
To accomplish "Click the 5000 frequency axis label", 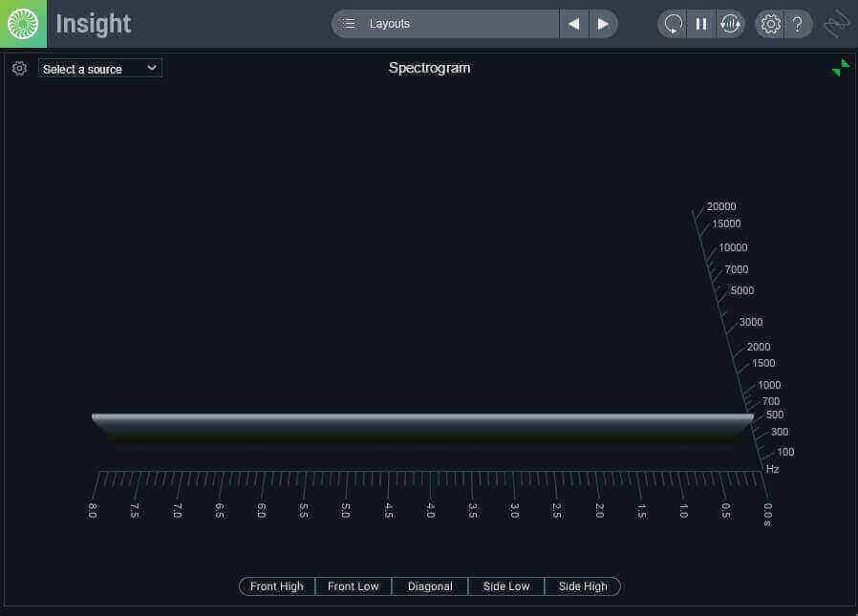I will 742,290.
